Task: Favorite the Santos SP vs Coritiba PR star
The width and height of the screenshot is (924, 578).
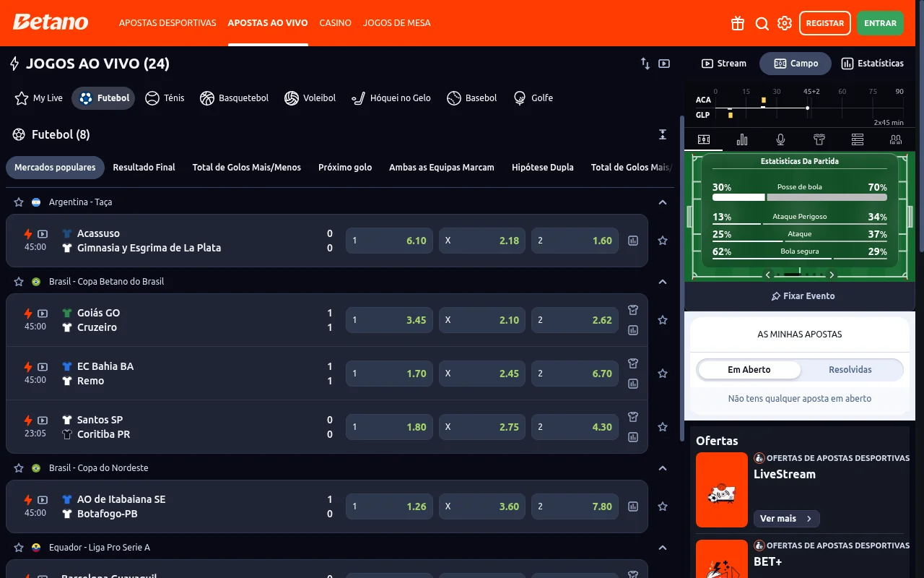Action: [x=663, y=427]
